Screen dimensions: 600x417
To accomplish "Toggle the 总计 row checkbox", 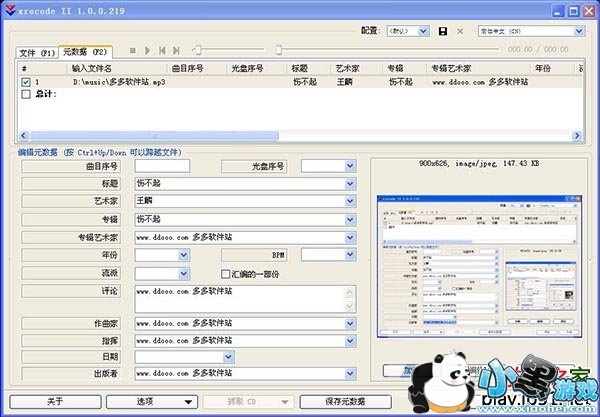I will point(25,94).
